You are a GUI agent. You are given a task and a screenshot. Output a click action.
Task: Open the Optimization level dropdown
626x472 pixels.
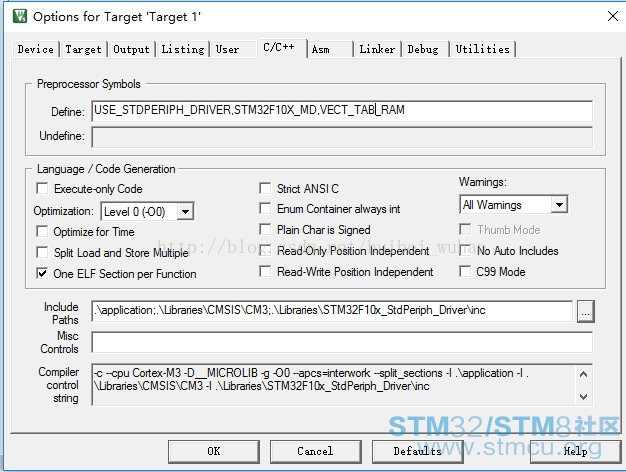pos(186,212)
